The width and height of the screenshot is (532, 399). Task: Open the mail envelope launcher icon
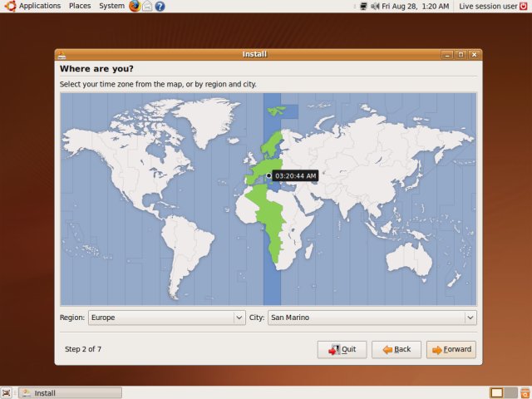coord(147,6)
